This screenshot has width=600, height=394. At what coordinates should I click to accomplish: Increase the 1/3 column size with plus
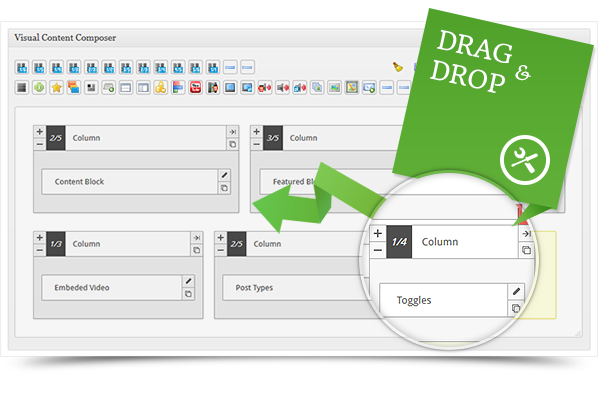39,238
